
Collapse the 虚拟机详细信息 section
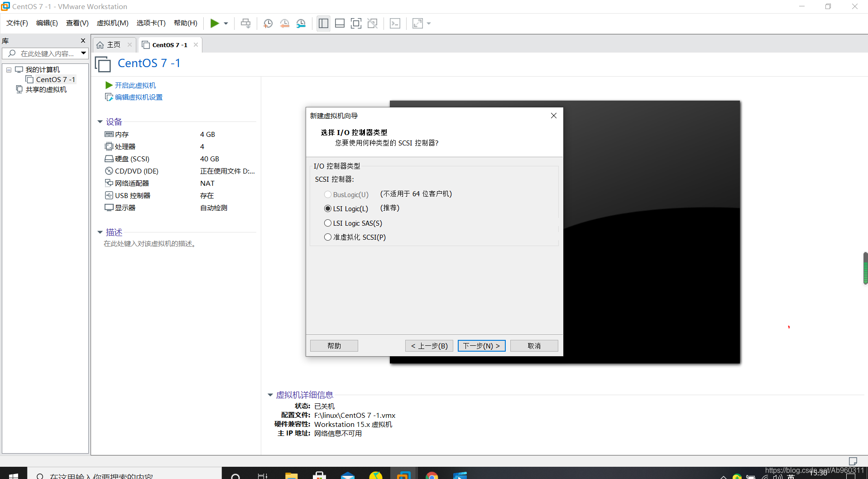tap(270, 395)
